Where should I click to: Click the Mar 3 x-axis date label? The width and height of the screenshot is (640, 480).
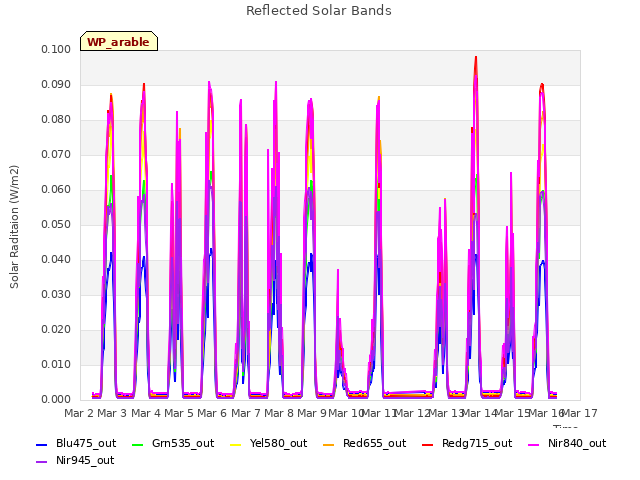(x=113, y=413)
